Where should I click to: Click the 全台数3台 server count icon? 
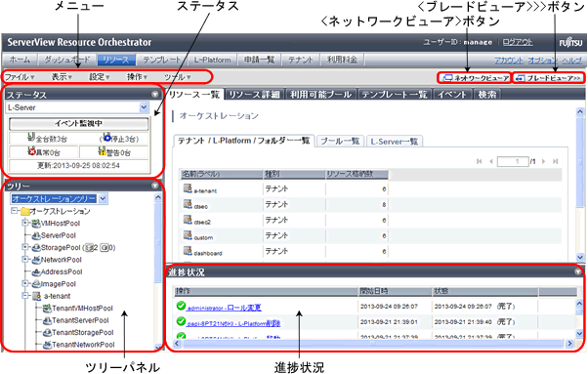31,137
